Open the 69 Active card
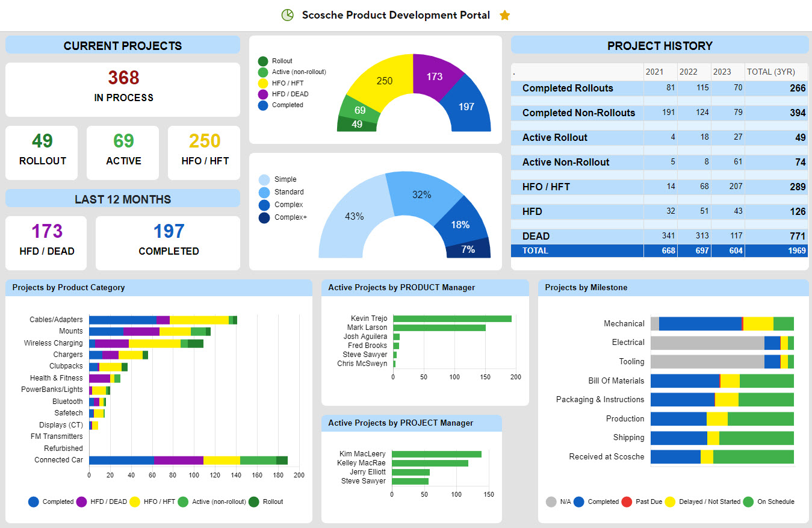Viewport: 812px width, 528px height. [x=123, y=153]
